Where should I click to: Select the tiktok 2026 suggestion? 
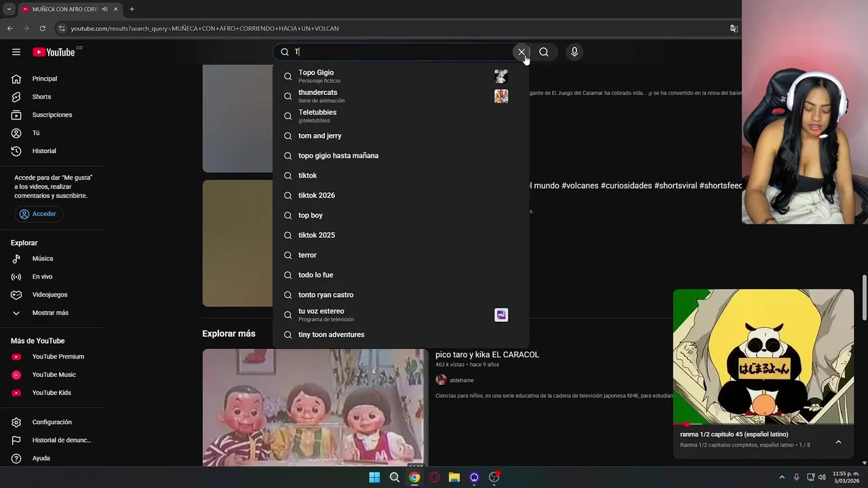point(401,195)
